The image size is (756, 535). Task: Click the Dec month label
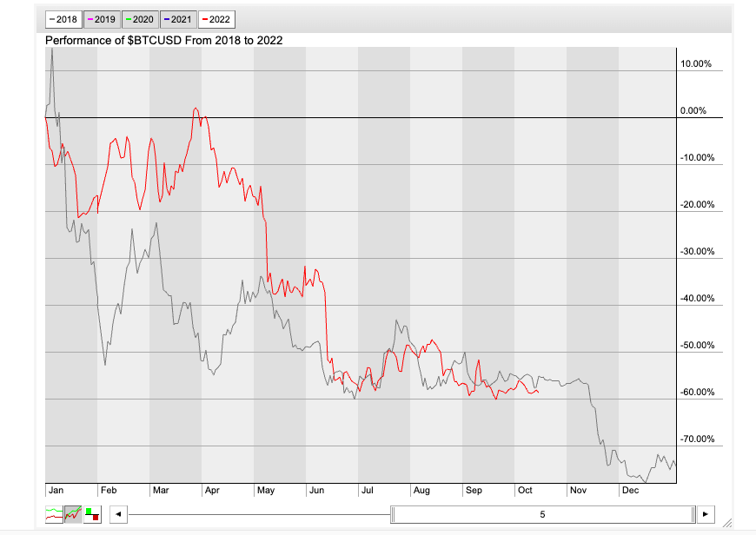pyautogui.click(x=630, y=490)
